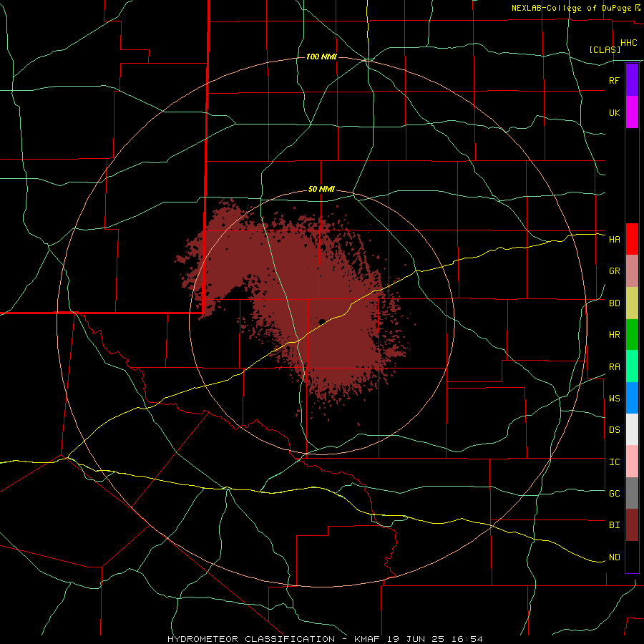The height and width of the screenshot is (644, 644).
Task: Click the BI legend label
Action: (614, 525)
